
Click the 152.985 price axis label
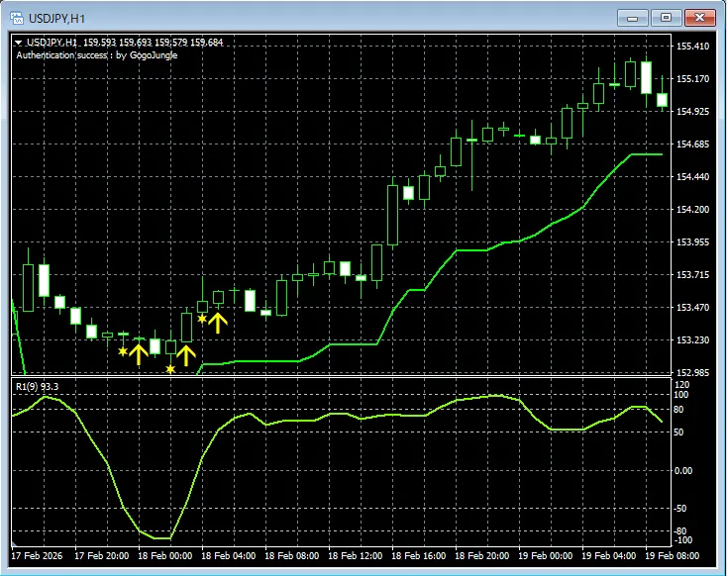pos(692,372)
